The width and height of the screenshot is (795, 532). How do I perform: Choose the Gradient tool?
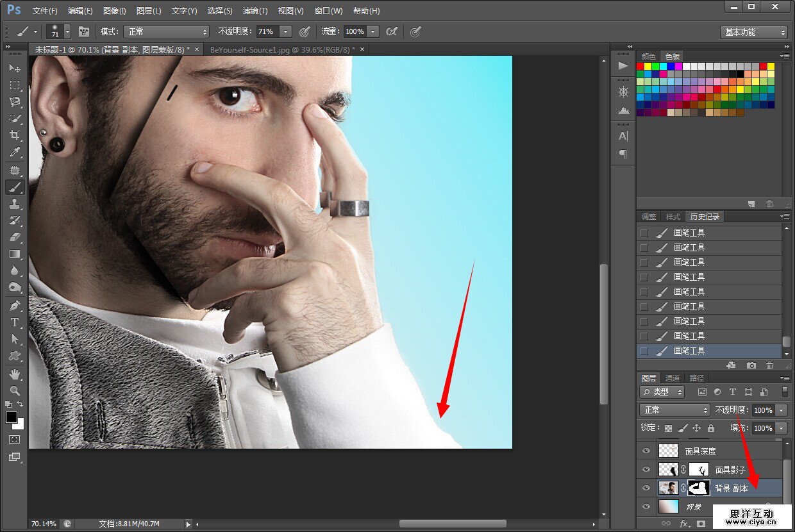pos(14,254)
